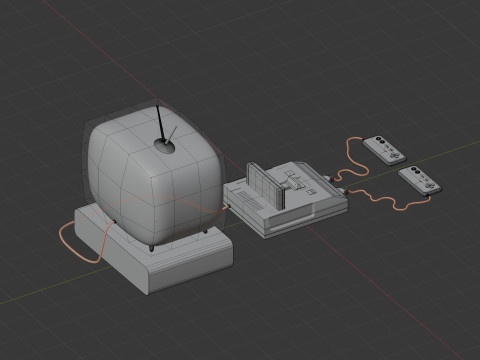This screenshot has height=360, width=480.
Task: Select the tall dark antenna rod
Action: tap(161, 123)
